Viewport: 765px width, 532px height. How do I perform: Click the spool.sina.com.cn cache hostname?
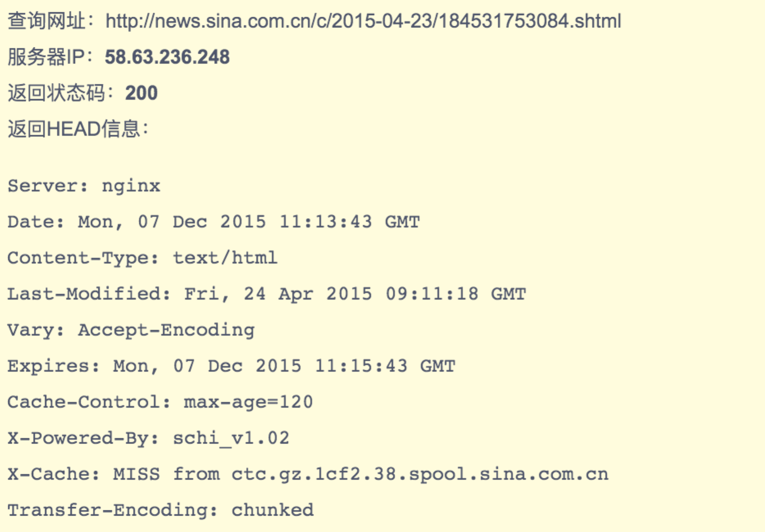(x=508, y=474)
